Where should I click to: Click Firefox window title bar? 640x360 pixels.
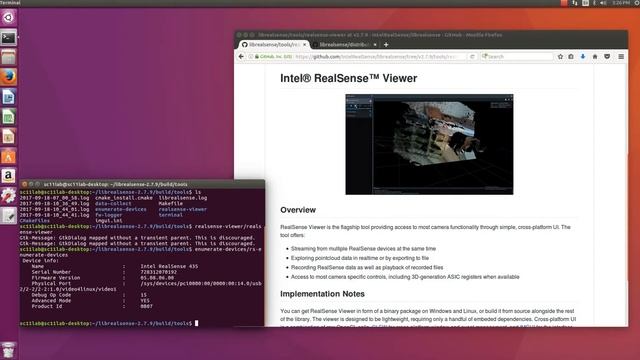pyautogui.click(x=431, y=35)
